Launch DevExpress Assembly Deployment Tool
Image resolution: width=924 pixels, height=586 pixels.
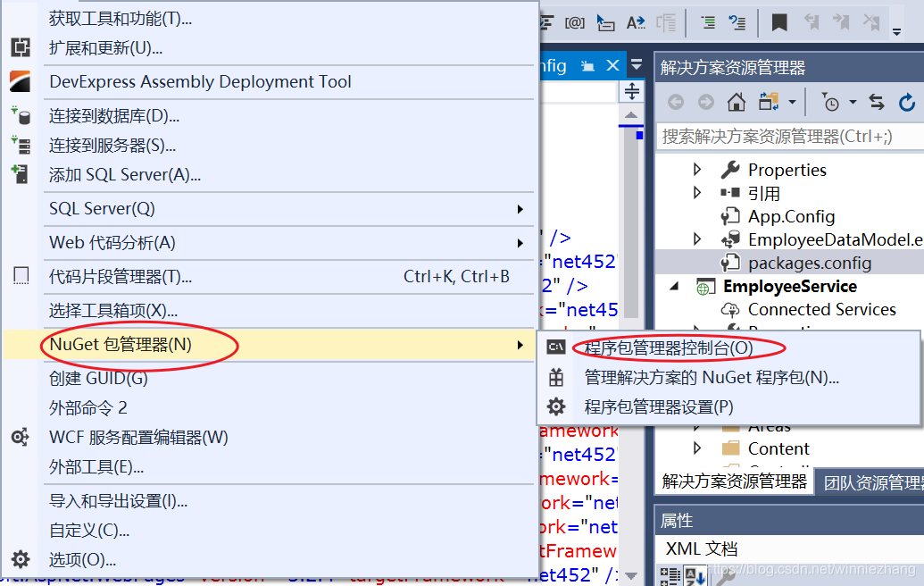click(268, 81)
